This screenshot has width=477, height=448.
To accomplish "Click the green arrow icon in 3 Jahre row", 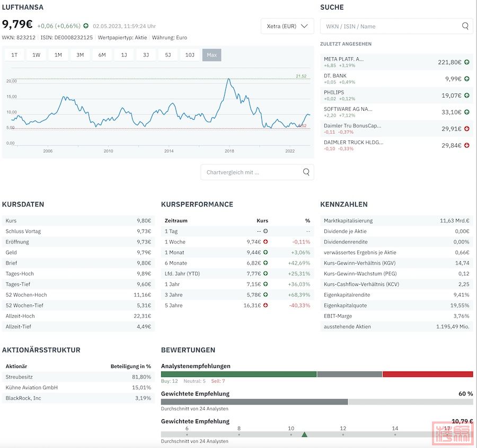I will pyautogui.click(x=266, y=295).
